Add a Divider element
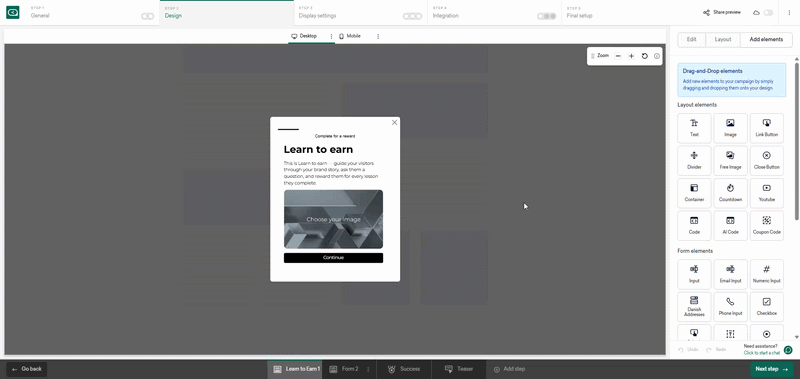 pyautogui.click(x=694, y=161)
